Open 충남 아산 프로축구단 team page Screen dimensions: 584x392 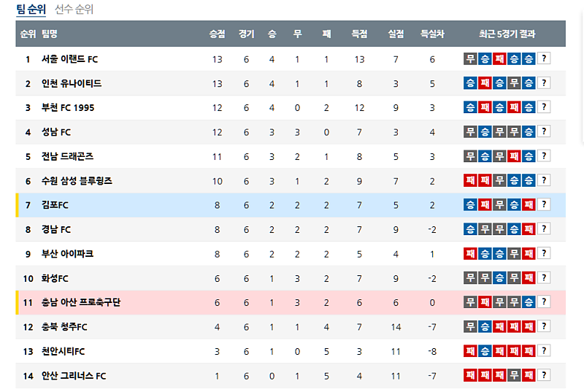coord(81,303)
